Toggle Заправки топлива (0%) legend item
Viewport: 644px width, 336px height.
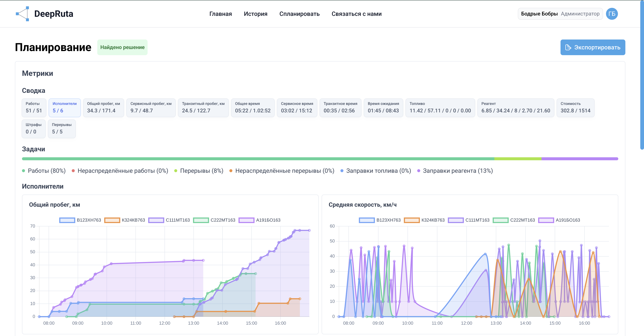point(376,171)
